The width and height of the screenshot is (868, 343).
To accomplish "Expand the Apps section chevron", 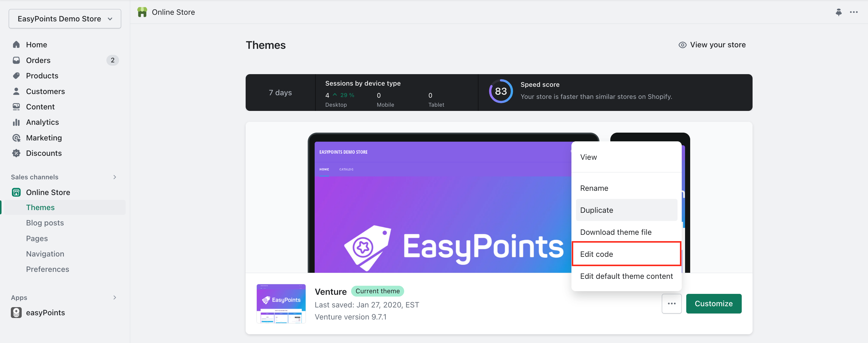I will pos(115,297).
